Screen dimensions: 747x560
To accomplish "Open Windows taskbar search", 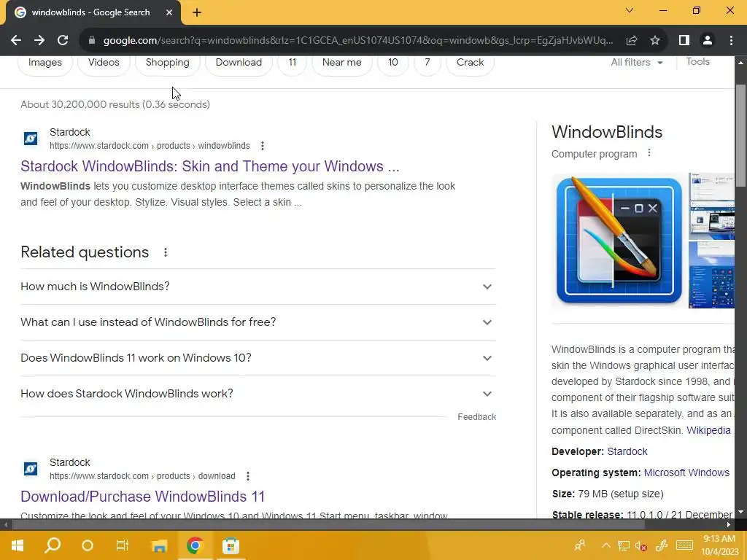I will pos(53,545).
